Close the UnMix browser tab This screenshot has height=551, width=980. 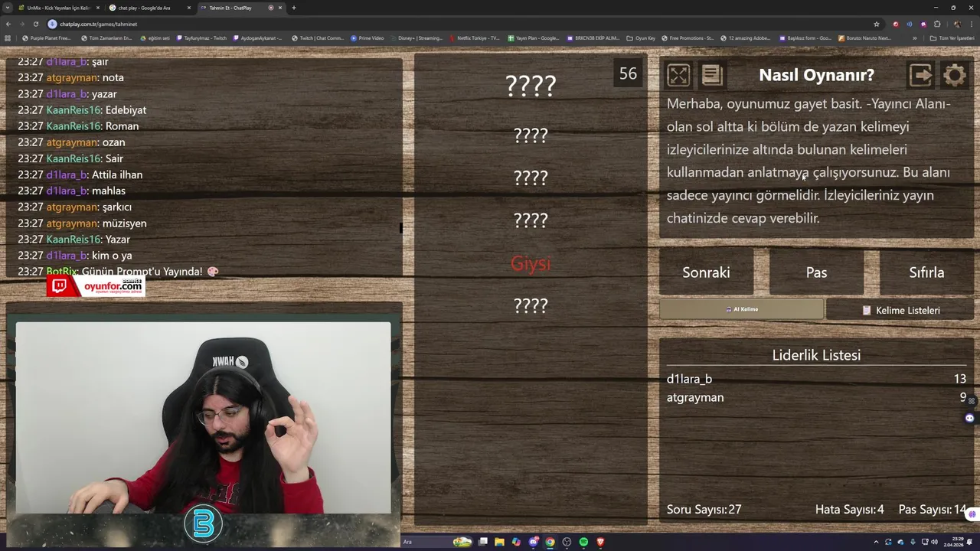[x=97, y=8]
